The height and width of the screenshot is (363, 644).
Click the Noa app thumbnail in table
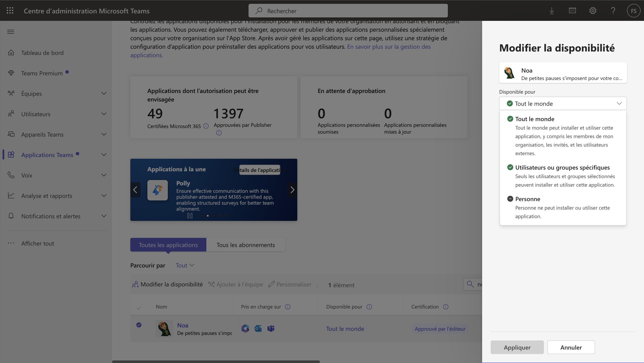click(164, 328)
